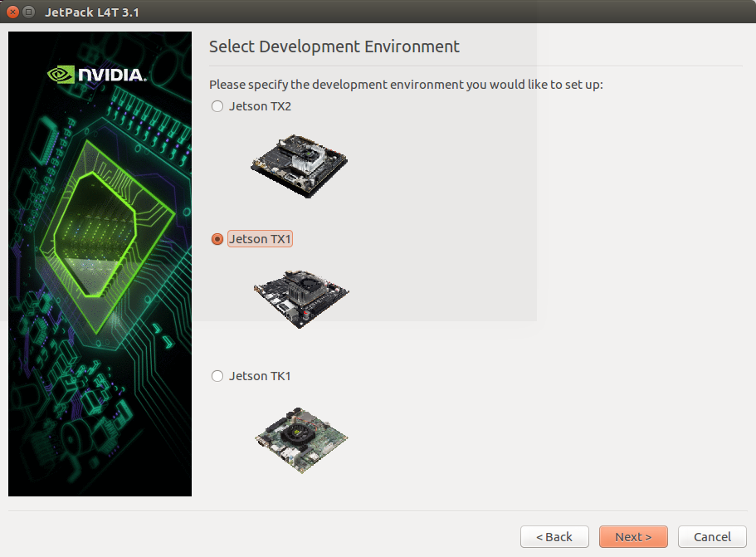Select the Jetson TX1 radio button
This screenshot has width=756, height=557.
tap(217, 239)
